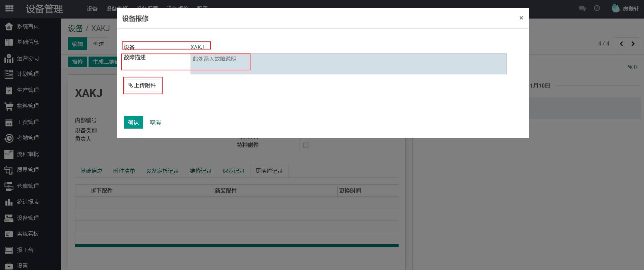Open 运营协同 from the sidebar icon
Screen dimensions: 644x270
pyautogui.click(x=9, y=58)
